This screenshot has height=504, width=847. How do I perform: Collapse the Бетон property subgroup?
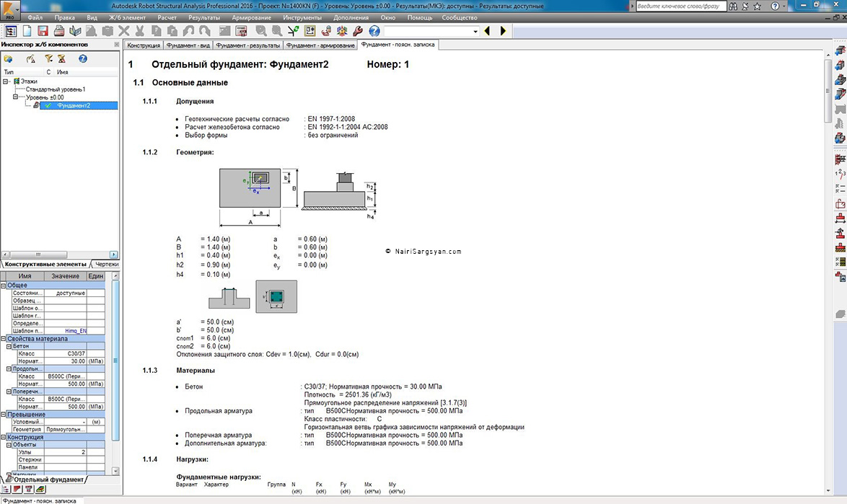(x=9, y=346)
